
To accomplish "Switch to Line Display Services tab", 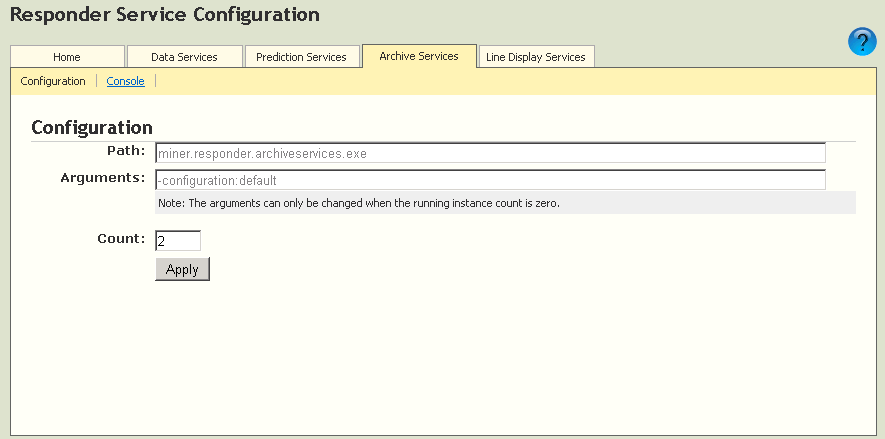I will pos(536,57).
